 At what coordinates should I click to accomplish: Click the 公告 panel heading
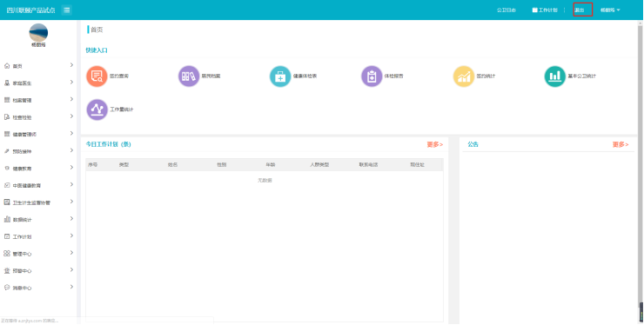(473, 144)
